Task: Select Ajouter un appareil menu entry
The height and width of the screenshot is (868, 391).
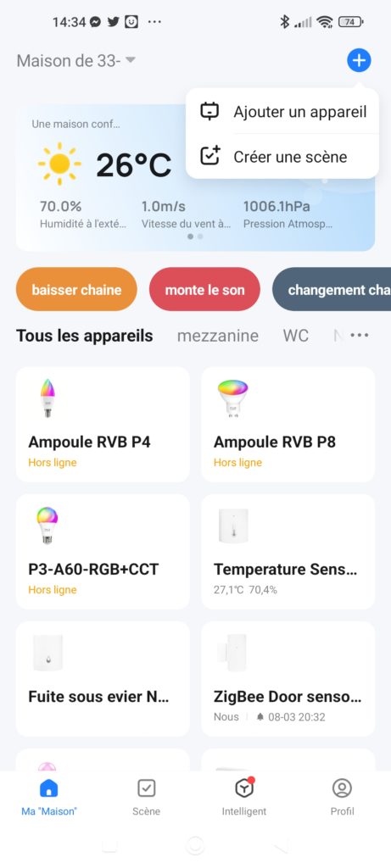Action: tap(282, 111)
